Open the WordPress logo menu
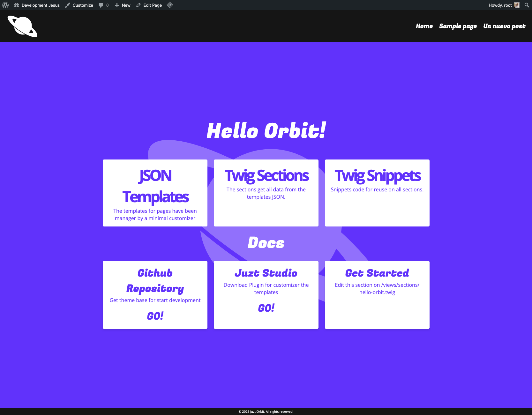This screenshot has width=532, height=415. (x=5, y=5)
